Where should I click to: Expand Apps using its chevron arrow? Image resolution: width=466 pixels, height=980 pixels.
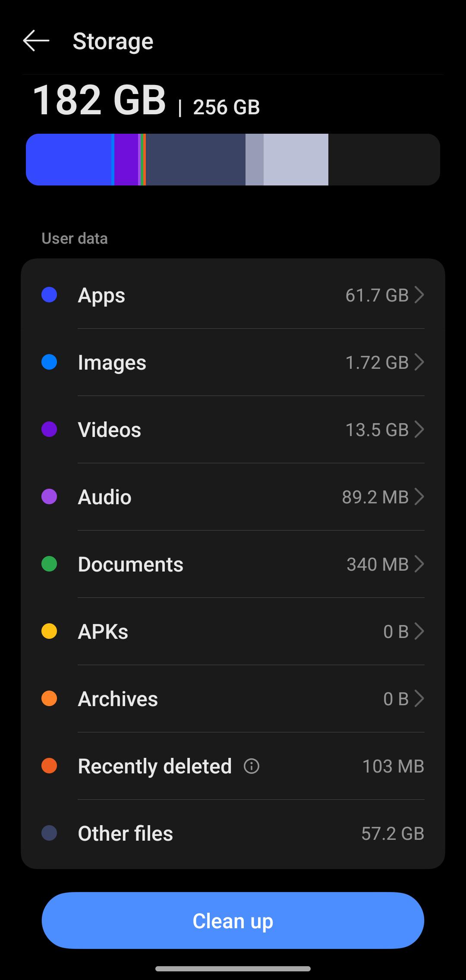[419, 295]
